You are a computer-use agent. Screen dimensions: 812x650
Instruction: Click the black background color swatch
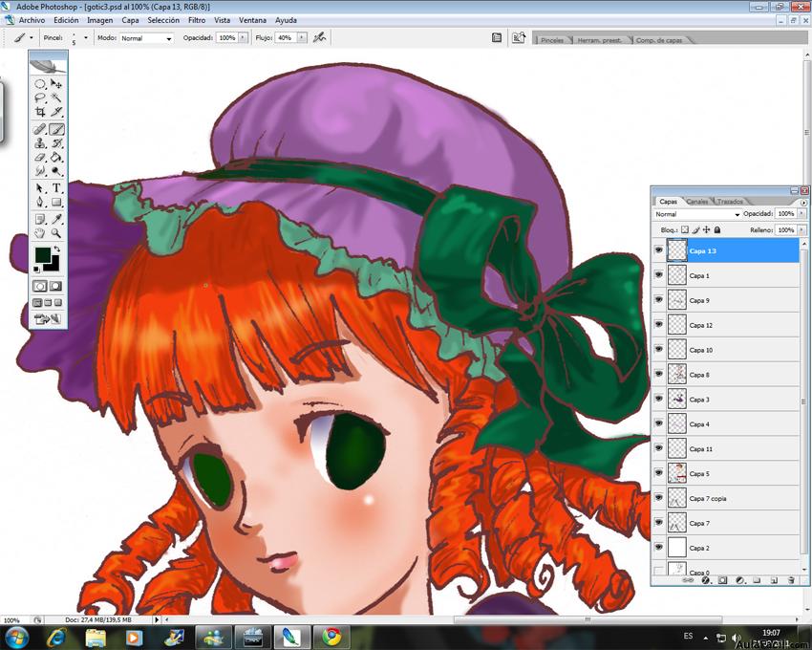(x=53, y=266)
